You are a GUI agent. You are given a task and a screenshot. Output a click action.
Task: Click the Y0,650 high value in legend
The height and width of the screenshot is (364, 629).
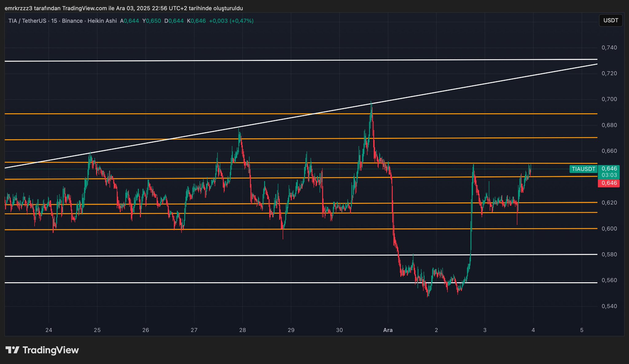(x=151, y=21)
